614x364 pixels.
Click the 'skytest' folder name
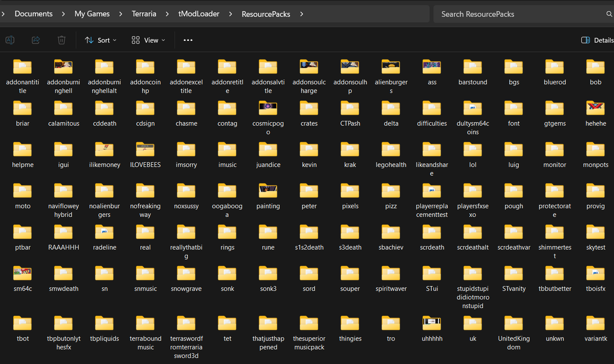tap(596, 247)
